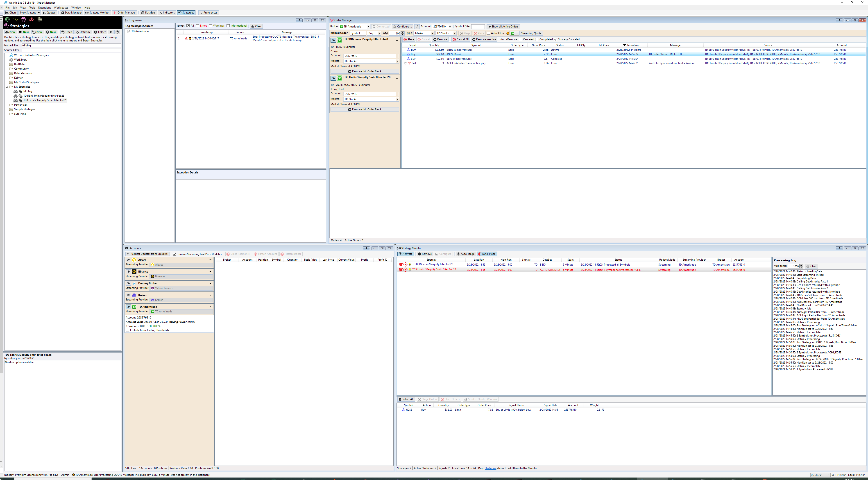This screenshot has width=868, height=480.
Task: Click the orange streaming status dot
Action: coord(508,33)
